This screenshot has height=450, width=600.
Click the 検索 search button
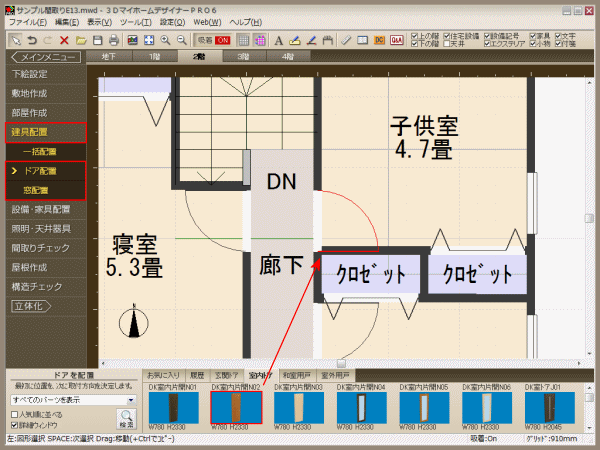[x=127, y=417]
